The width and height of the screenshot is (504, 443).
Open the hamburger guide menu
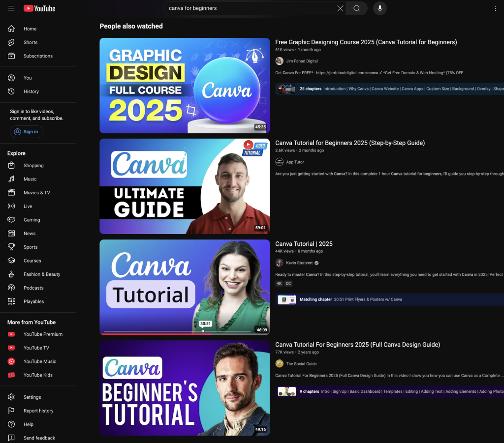(x=11, y=8)
